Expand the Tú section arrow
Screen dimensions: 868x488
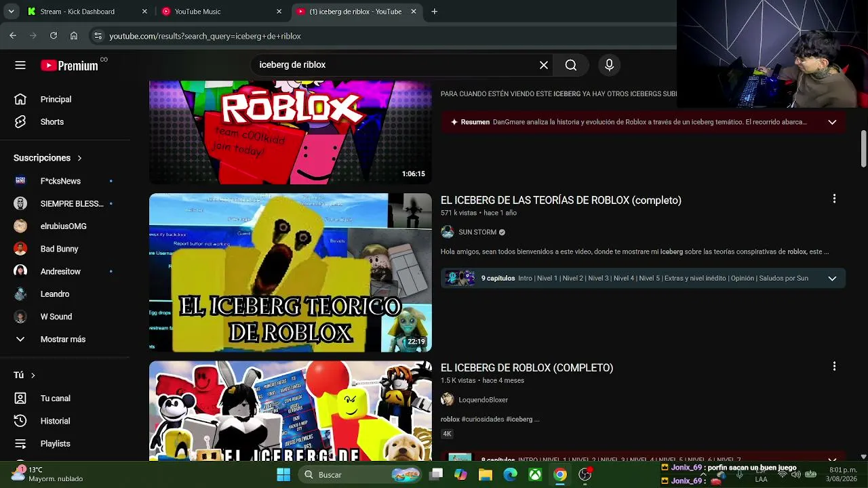[x=33, y=375]
